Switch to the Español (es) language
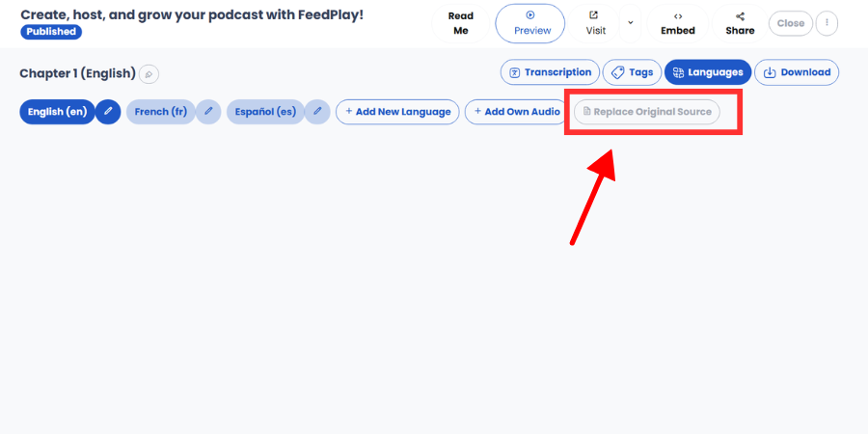The height and width of the screenshot is (434, 868). pos(266,112)
